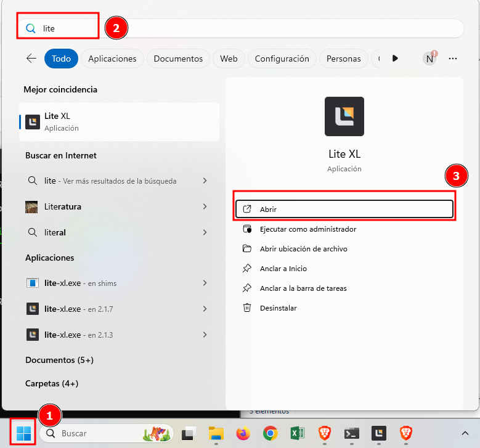
Task: Click the lite-xl.exe 2.1.3 app icon
Action: 33,335
